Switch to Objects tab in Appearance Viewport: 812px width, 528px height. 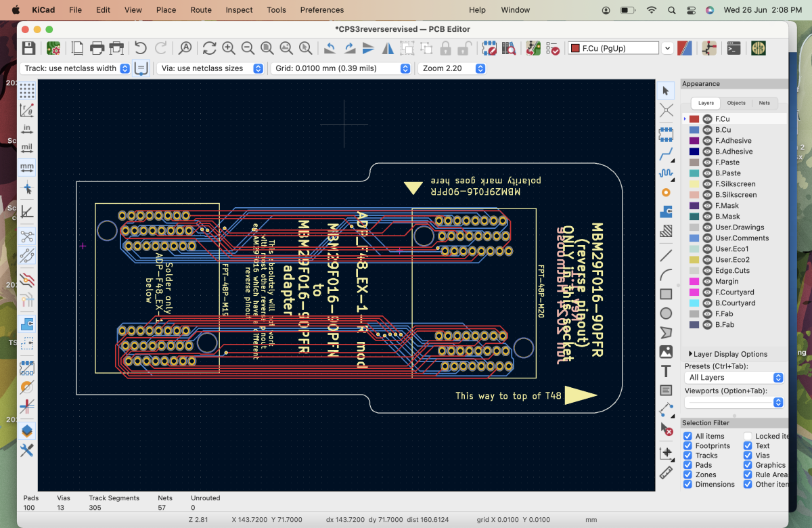736,103
